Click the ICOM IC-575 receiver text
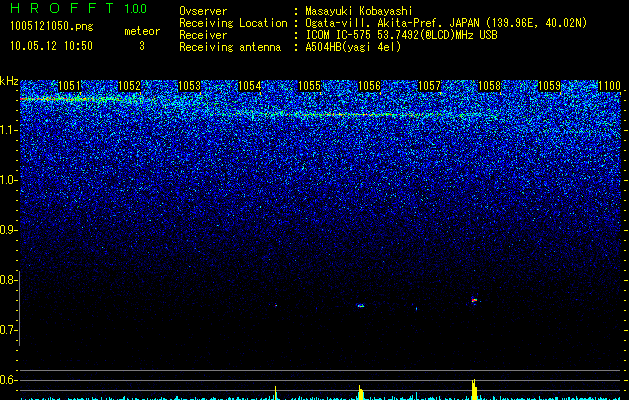The image size is (629, 400). point(401,35)
